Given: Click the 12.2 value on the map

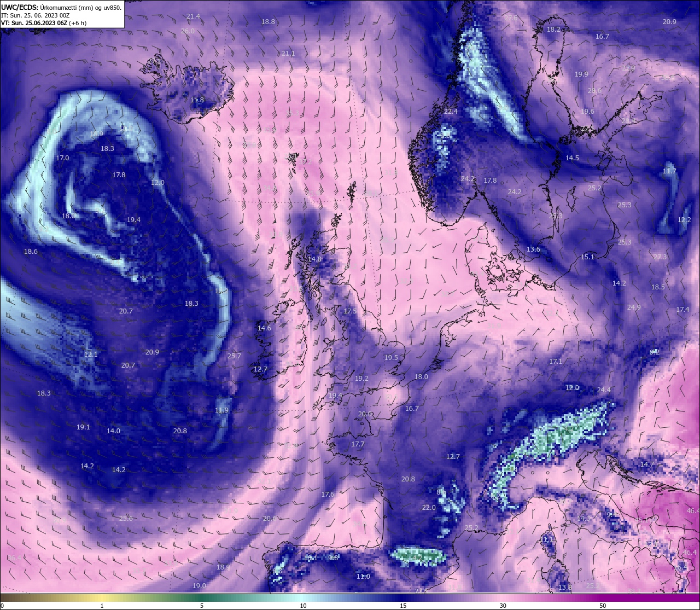Looking at the screenshot, I should [x=684, y=219].
